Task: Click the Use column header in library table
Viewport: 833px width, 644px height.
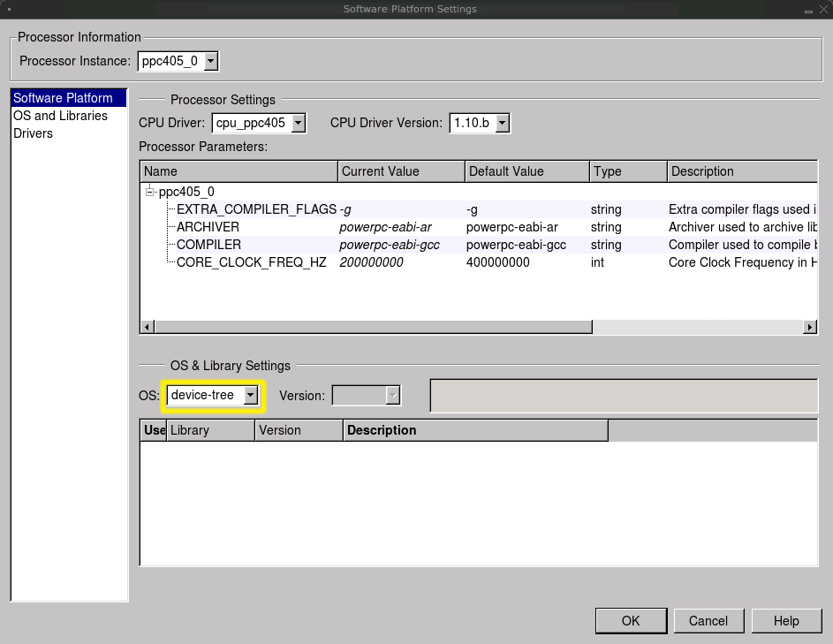Action: pyautogui.click(x=154, y=430)
